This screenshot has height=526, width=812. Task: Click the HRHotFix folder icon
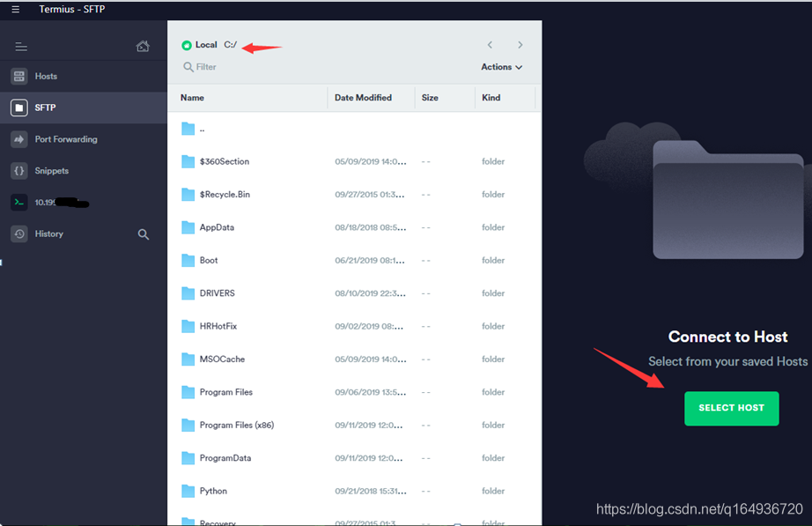[x=188, y=327]
